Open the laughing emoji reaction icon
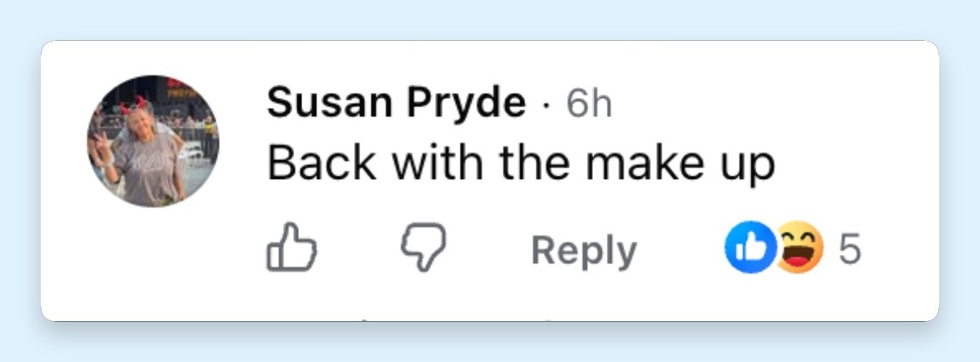980x362 pixels. (800, 249)
